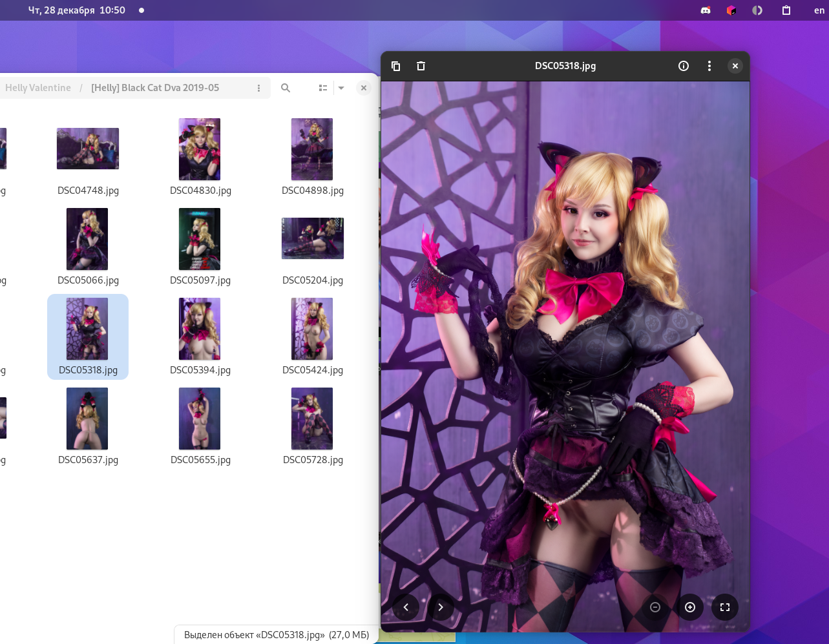Open folder menu for Black Cat Dva path

[x=259, y=88]
